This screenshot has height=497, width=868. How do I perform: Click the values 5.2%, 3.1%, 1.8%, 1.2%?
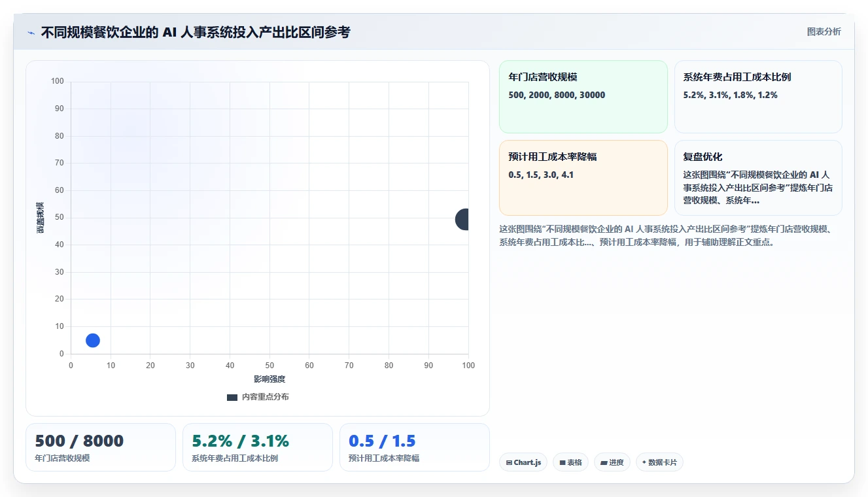[730, 95]
